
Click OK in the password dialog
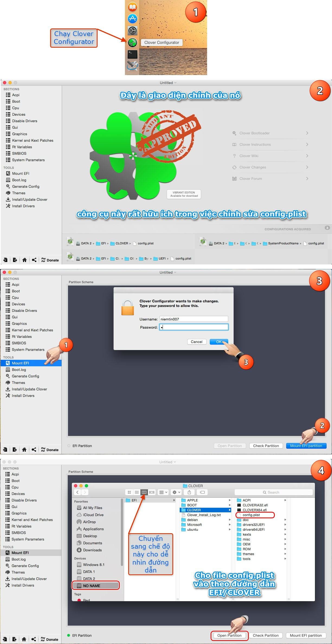(x=219, y=342)
